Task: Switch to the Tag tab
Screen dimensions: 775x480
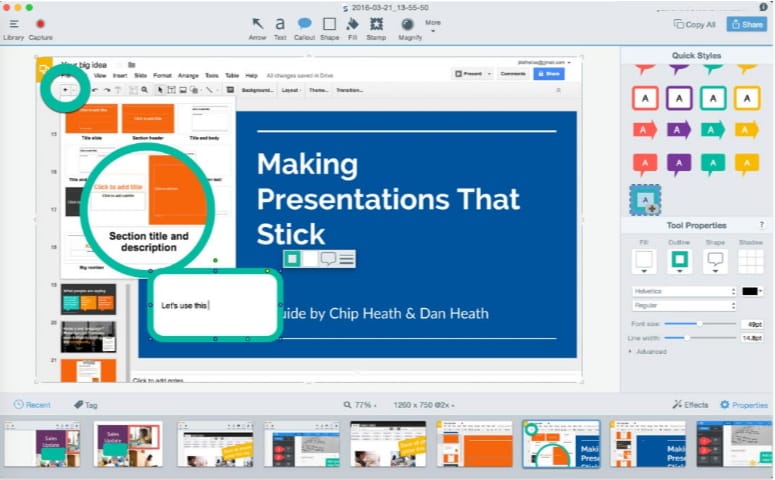Action: pyautogui.click(x=86, y=404)
